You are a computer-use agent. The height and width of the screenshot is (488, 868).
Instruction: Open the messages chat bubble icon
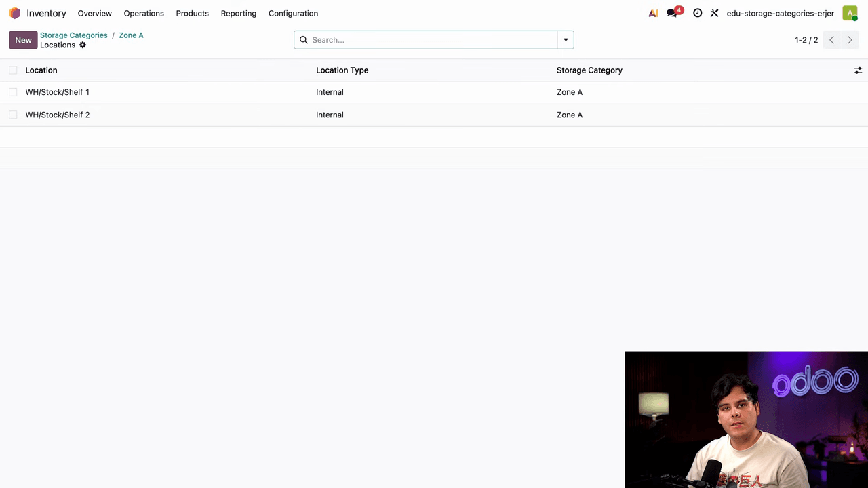point(672,13)
